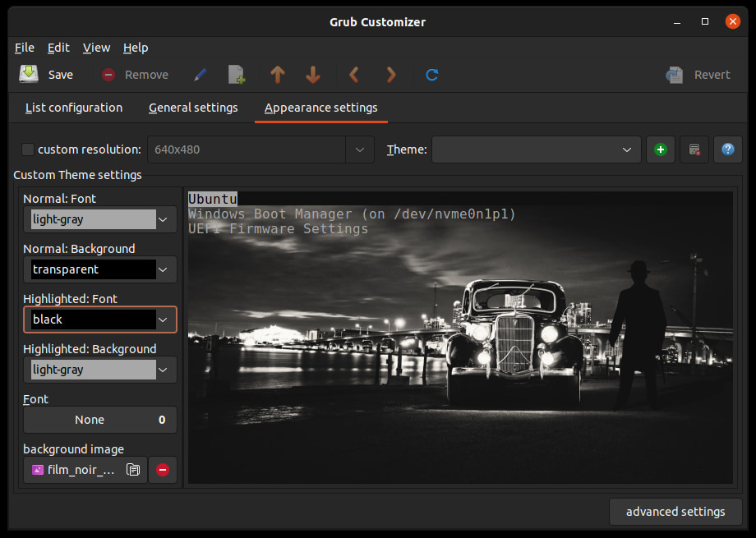Move entry down with the down arrow
756x538 pixels.
point(313,75)
